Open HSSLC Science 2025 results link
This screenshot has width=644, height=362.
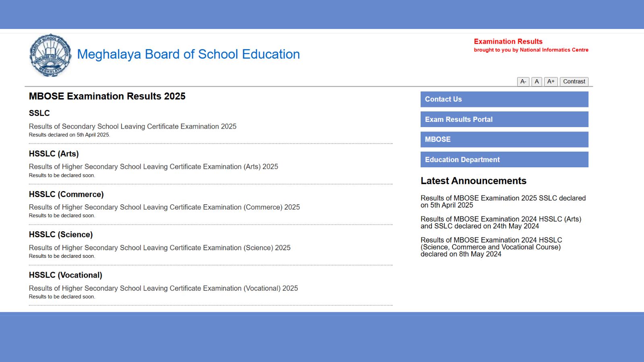pyautogui.click(x=159, y=248)
